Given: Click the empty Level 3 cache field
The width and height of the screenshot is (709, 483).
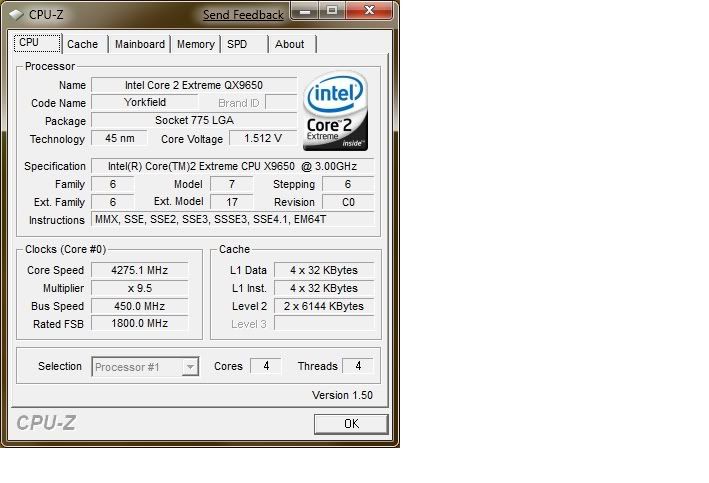Looking at the screenshot, I should pos(324,324).
